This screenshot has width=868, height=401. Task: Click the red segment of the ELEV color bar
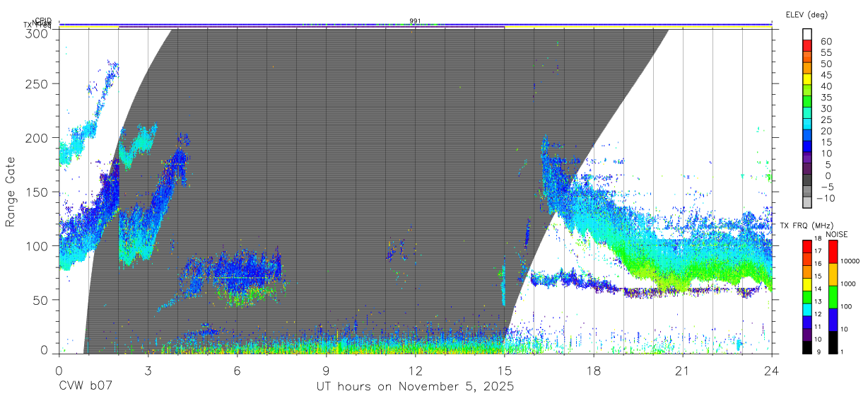point(807,47)
